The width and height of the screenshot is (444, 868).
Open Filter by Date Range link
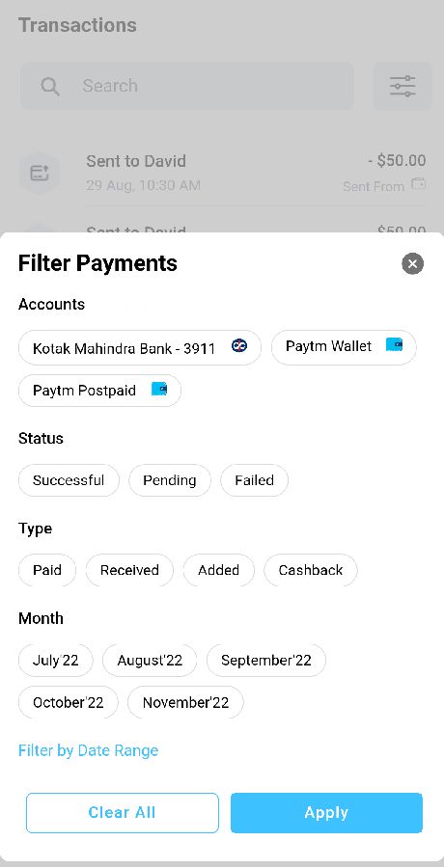point(88,750)
